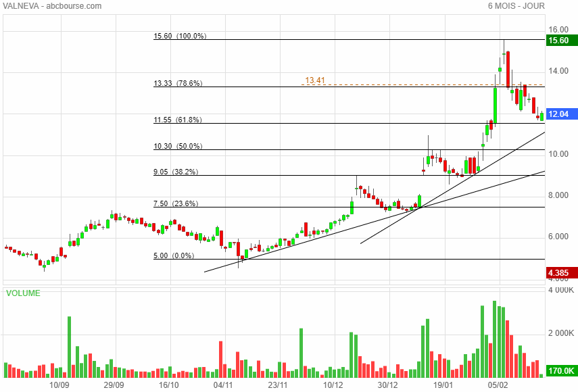The image size is (578, 392).
Task: Click the 10.00 price axis value
Action: tap(558, 153)
